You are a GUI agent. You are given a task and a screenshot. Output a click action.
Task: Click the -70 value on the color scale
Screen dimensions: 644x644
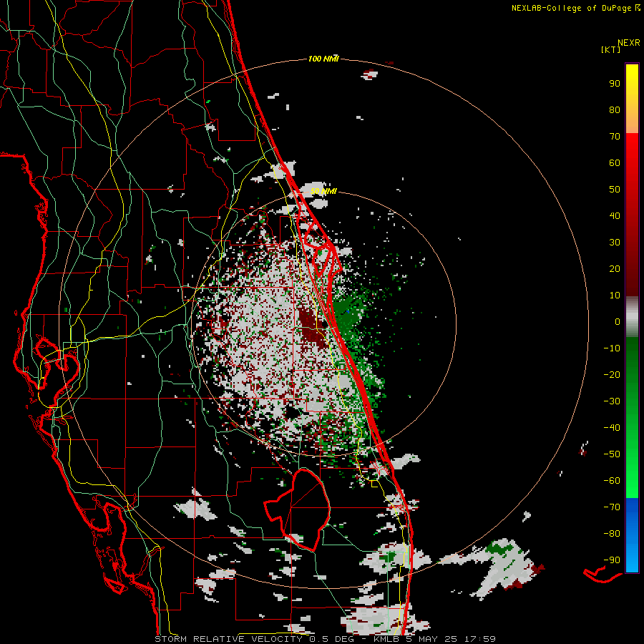tap(612, 507)
